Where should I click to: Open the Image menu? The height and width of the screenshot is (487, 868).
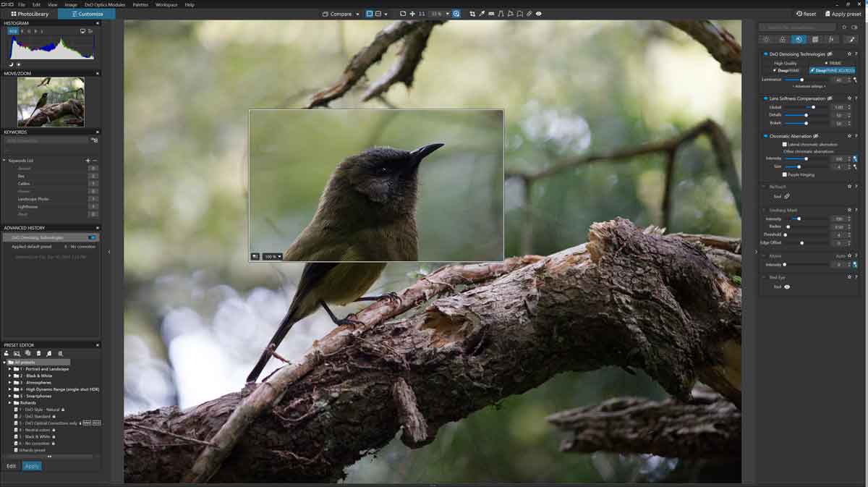coord(70,4)
